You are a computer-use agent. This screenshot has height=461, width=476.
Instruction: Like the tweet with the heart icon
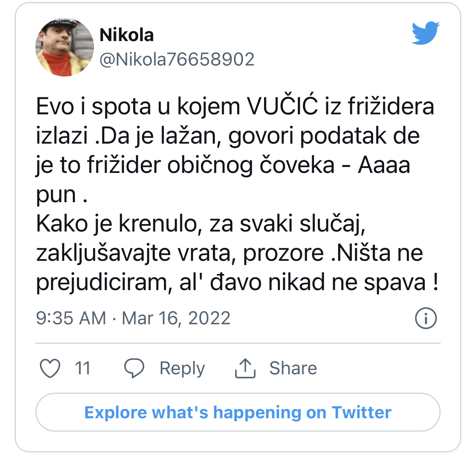click(x=50, y=368)
